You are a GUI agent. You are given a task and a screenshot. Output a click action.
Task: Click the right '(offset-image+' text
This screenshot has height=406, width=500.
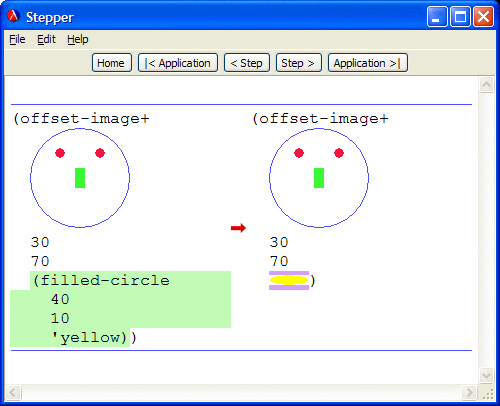tap(320, 119)
